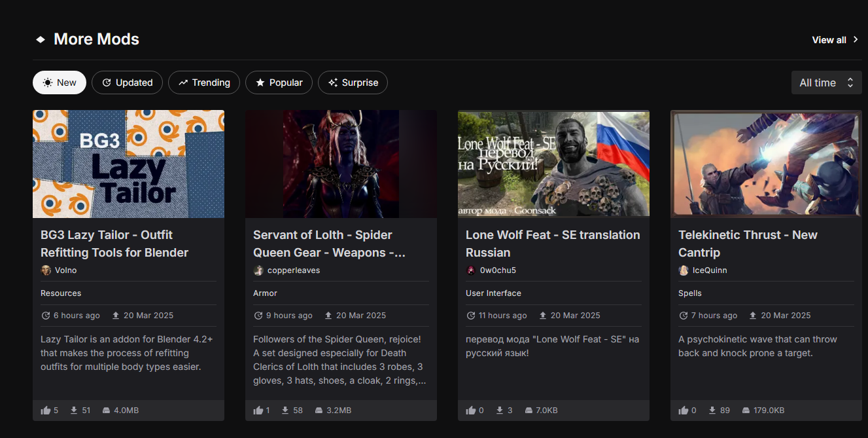
Task: Click the Followers of the Spider Queen description
Action: click(340, 360)
